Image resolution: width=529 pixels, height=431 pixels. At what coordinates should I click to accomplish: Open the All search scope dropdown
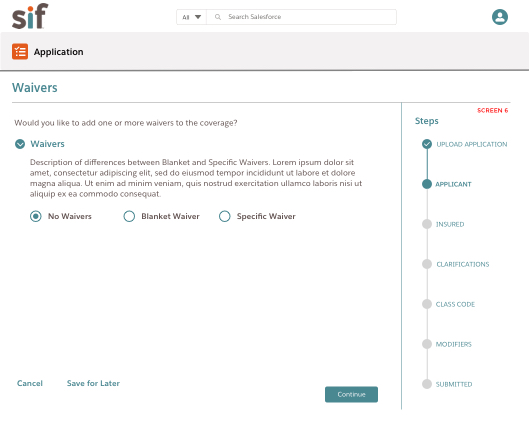click(191, 17)
